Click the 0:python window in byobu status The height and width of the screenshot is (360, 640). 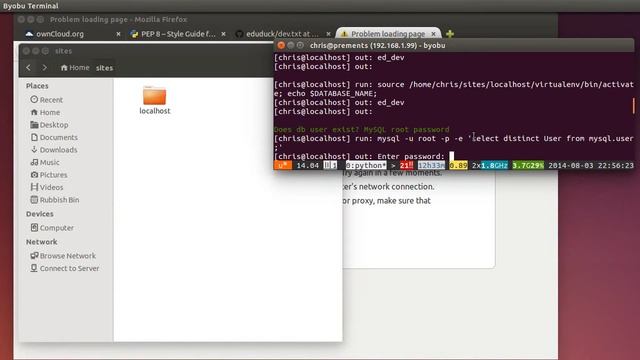click(x=366, y=165)
